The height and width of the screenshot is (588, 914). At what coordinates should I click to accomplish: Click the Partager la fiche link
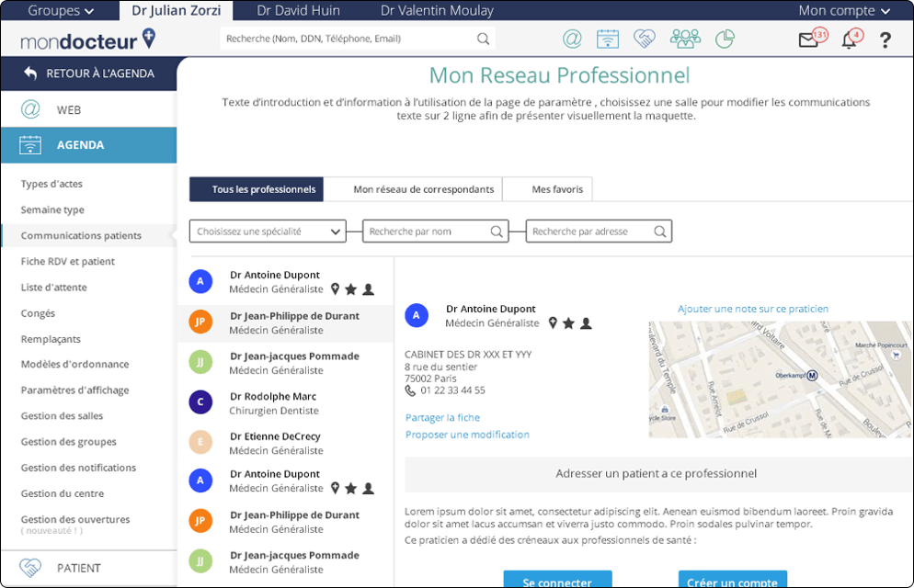click(x=442, y=417)
